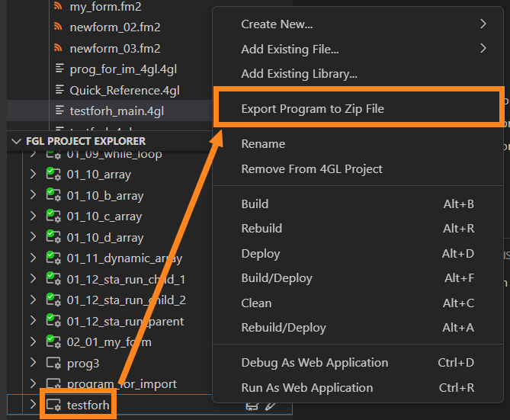Expand the testforh program node

pyautogui.click(x=33, y=405)
